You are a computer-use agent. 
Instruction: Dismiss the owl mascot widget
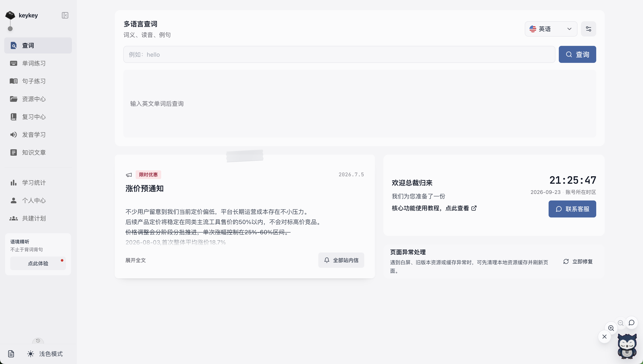(604, 337)
